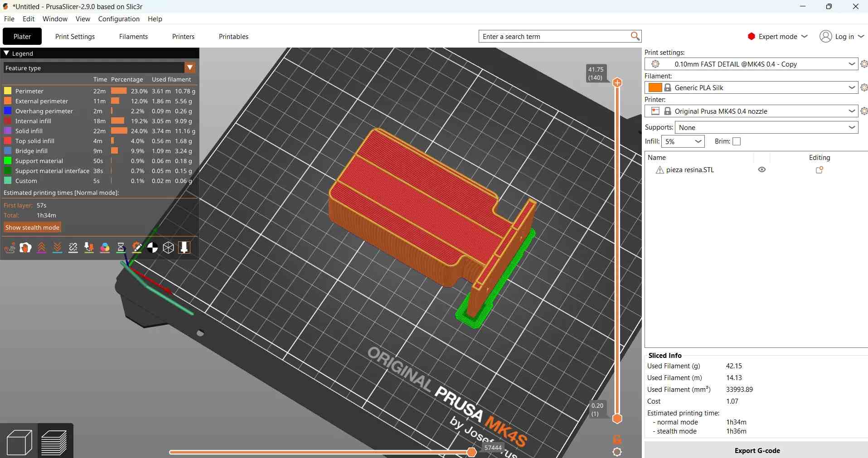This screenshot has height=458, width=868.
Task: Open the Feature type view dropdown
Action: (99, 68)
